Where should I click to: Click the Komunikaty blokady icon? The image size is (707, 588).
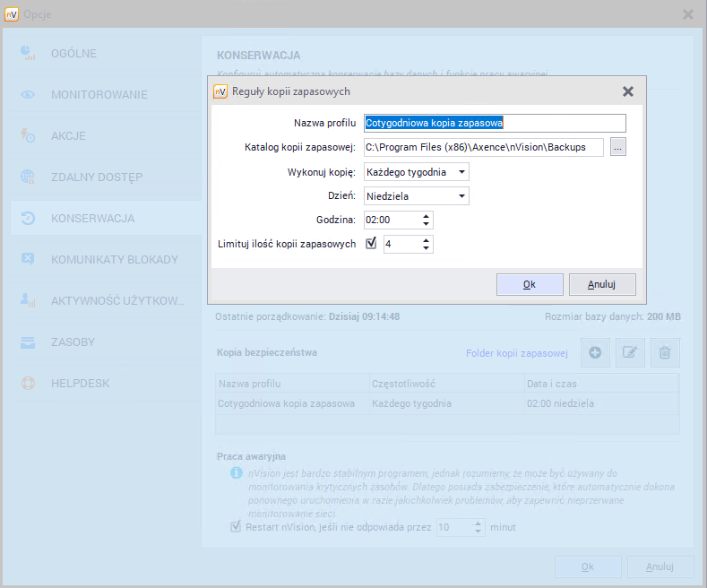[28, 259]
